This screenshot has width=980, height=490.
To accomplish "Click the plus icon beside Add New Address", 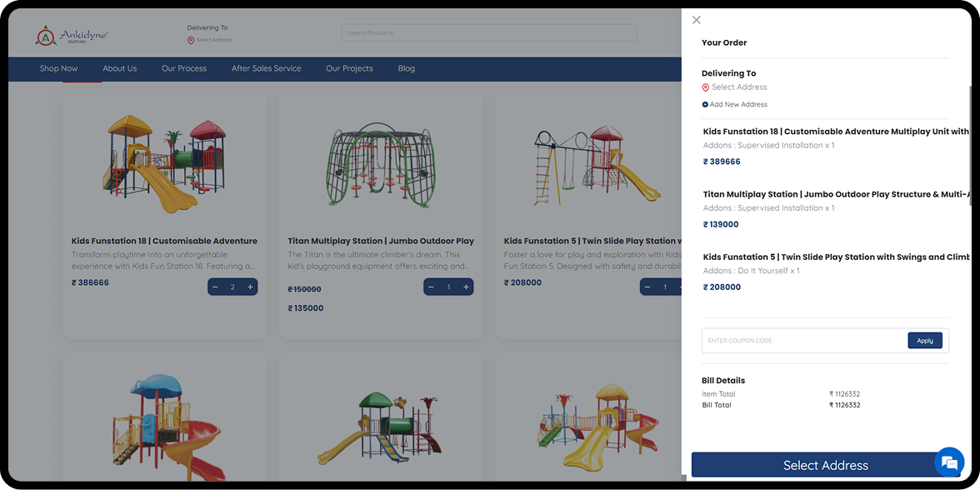I will point(705,105).
